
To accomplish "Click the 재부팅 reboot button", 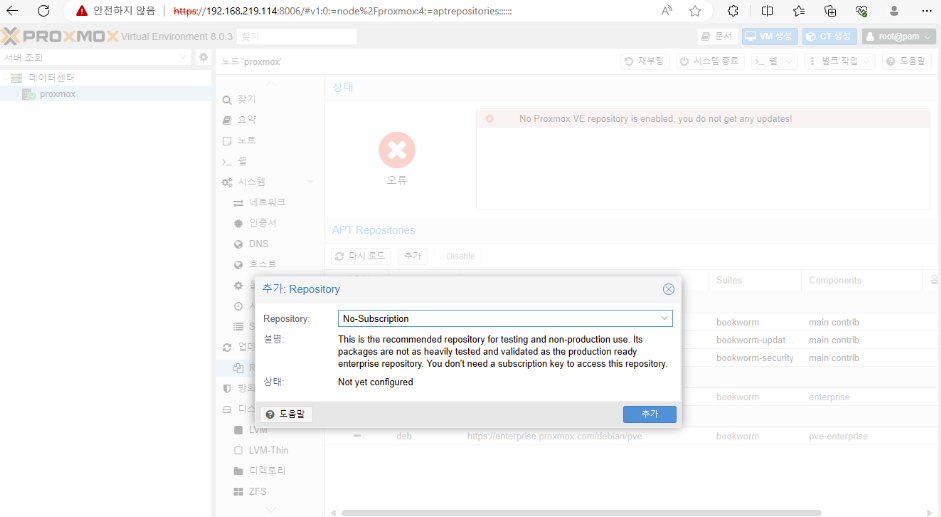I will (x=645, y=61).
